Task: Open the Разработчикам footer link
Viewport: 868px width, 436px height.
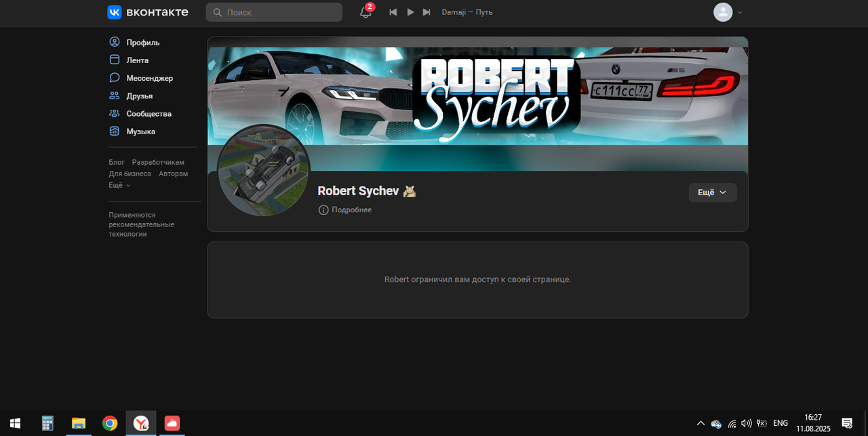Action: coord(158,162)
